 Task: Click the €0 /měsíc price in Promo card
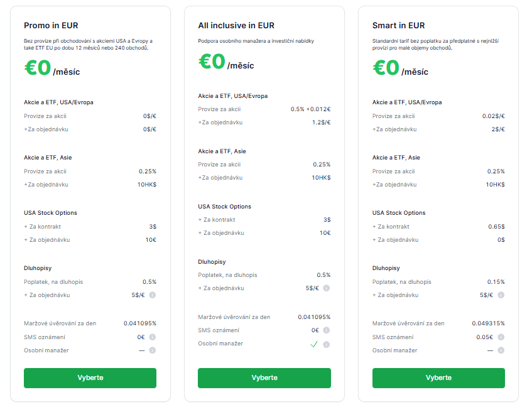[x=52, y=68]
